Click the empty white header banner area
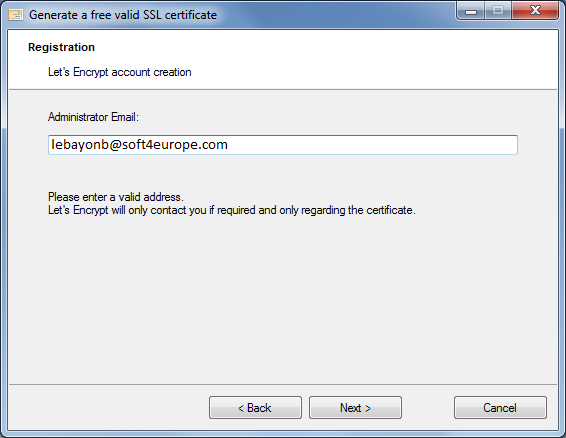Image resolution: width=566 pixels, height=438 pixels. (x=361, y=58)
